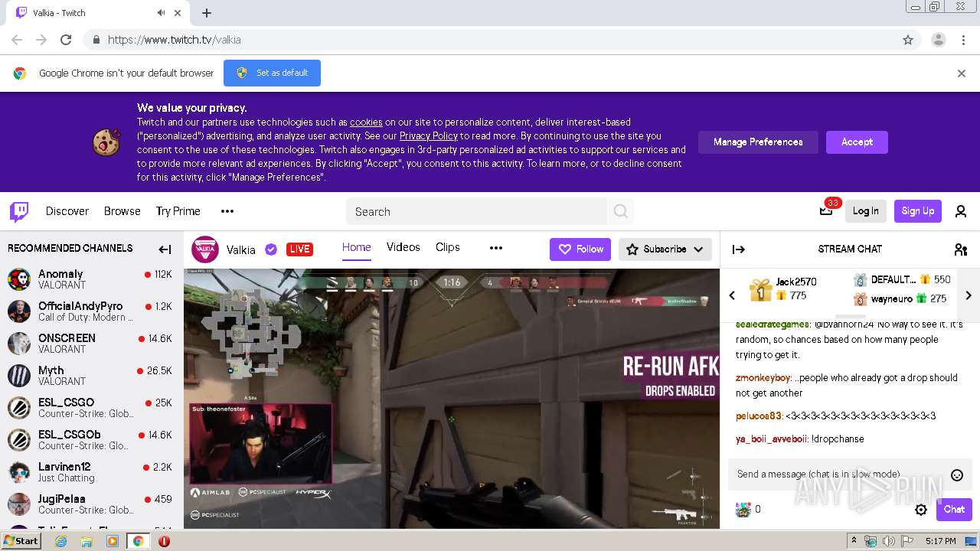The height and width of the screenshot is (551, 980).
Task: Open the Chrome profile icon
Action: (939, 40)
